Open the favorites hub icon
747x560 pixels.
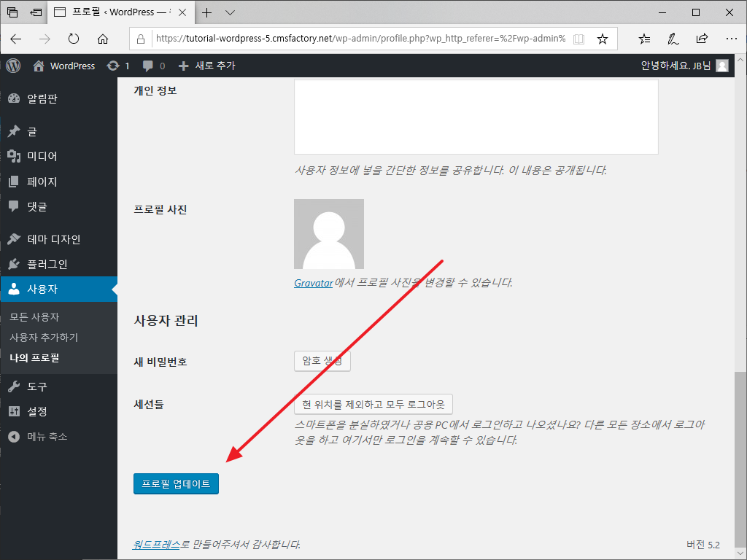point(644,39)
